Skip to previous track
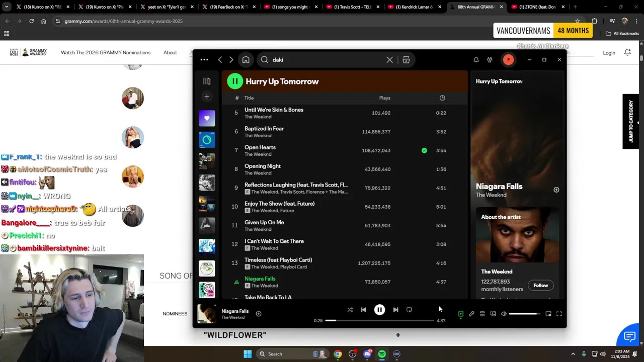 point(363,310)
